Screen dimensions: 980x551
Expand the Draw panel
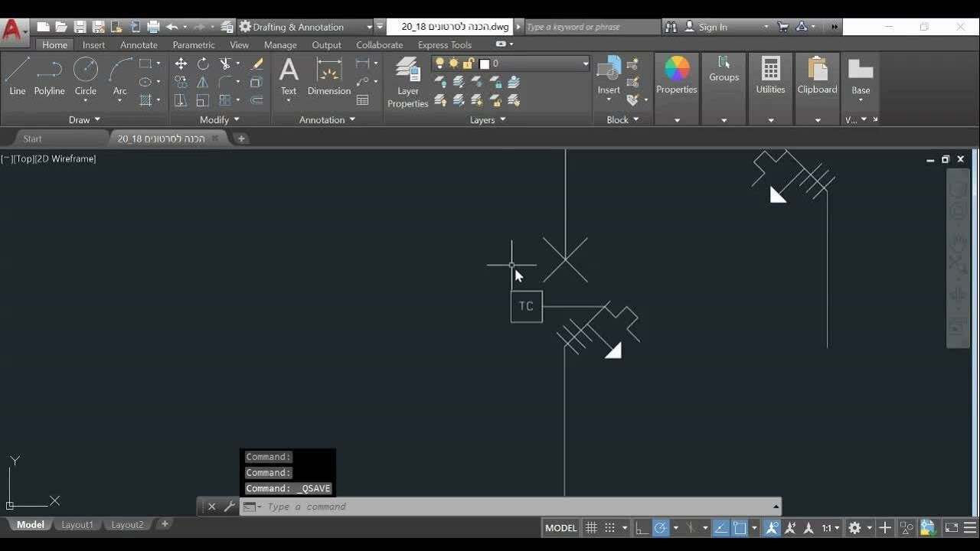coord(85,119)
